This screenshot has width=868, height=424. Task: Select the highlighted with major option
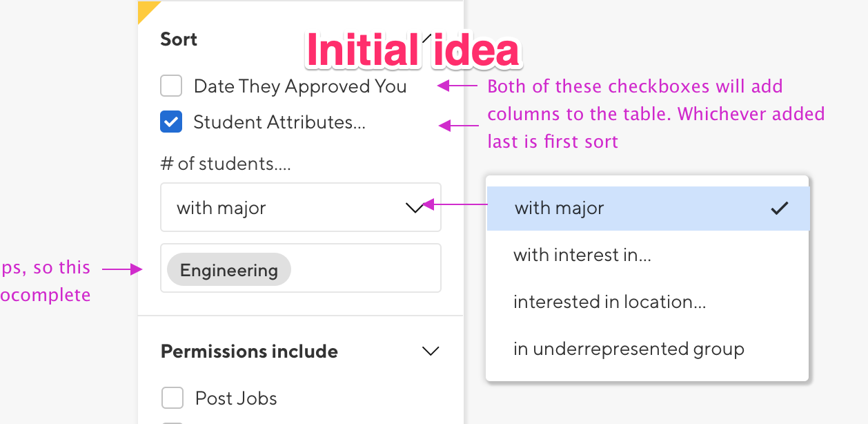coord(648,208)
